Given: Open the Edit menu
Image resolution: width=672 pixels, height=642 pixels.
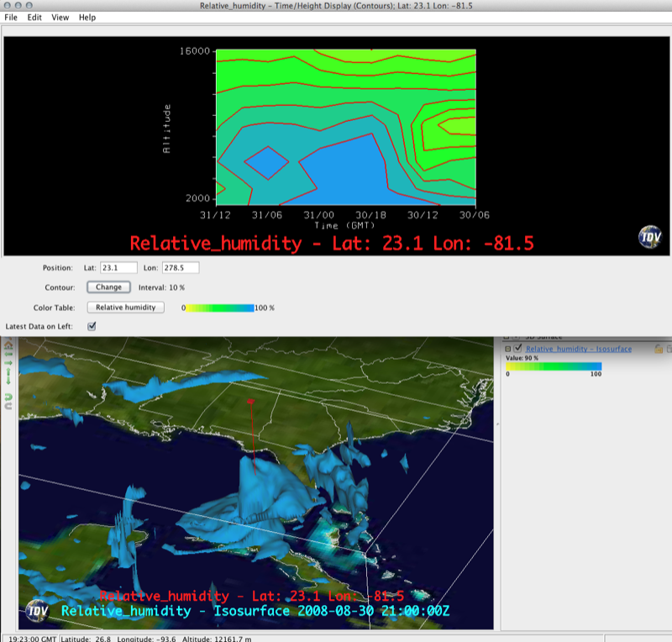Looking at the screenshot, I should [x=34, y=18].
